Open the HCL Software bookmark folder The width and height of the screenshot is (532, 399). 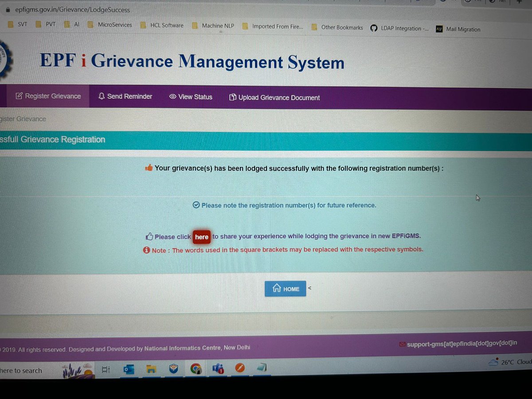(162, 25)
